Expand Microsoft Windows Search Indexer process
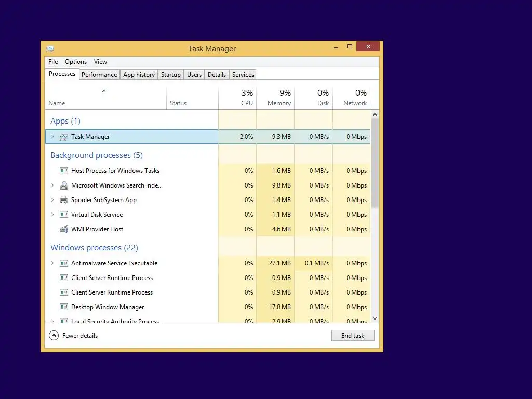 tap(52, 185)
